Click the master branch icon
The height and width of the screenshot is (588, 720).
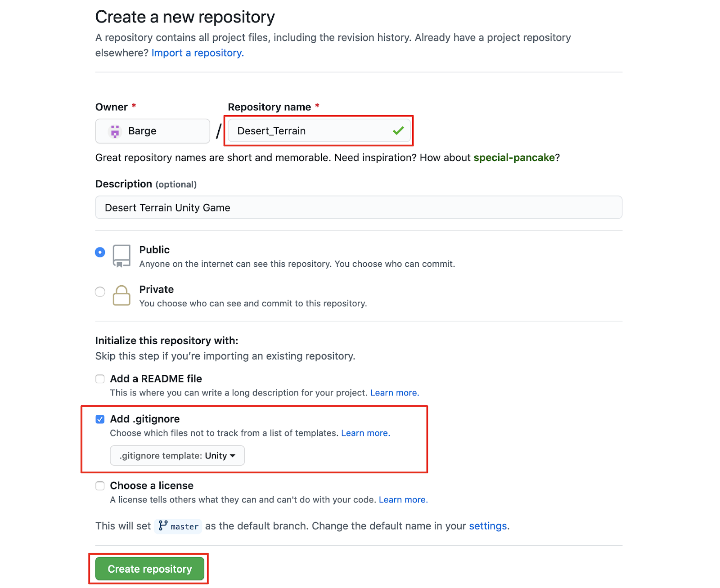click(x=163, y=525)
